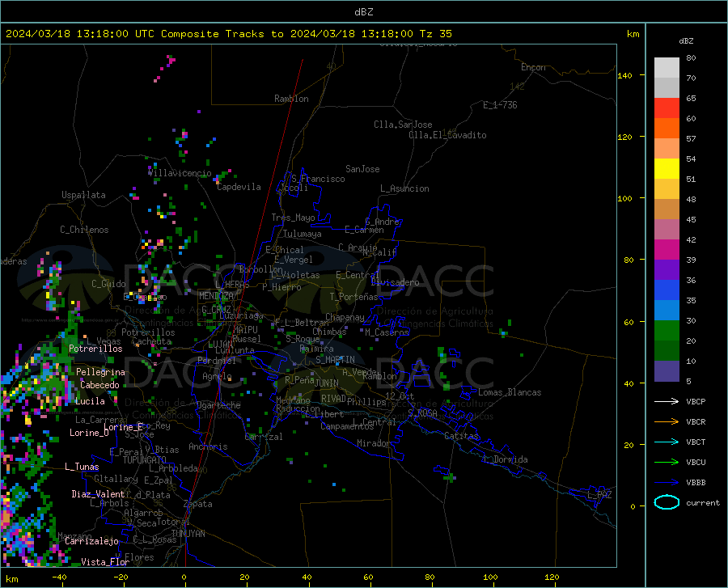This screenshot has width=728, height=588.
Task: Click the Divisadero map label
Action: click(x=395, y=282)
